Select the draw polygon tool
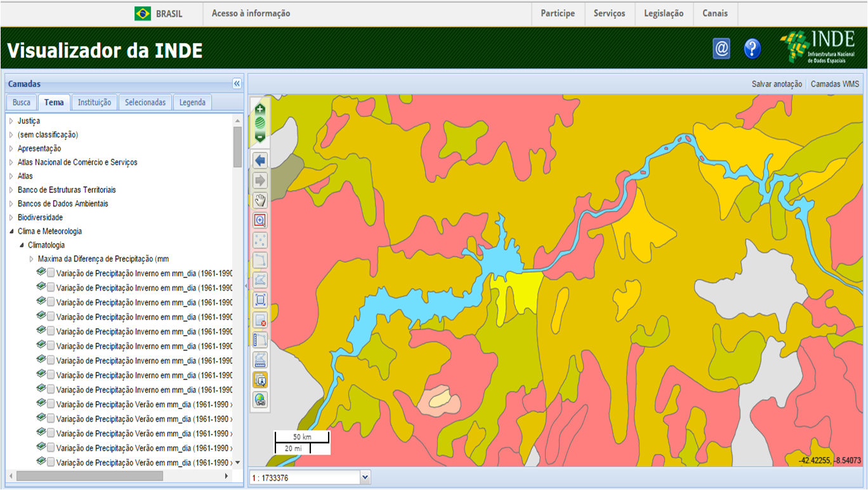Viewport: 868px width, 490px height. click(260, 280)
